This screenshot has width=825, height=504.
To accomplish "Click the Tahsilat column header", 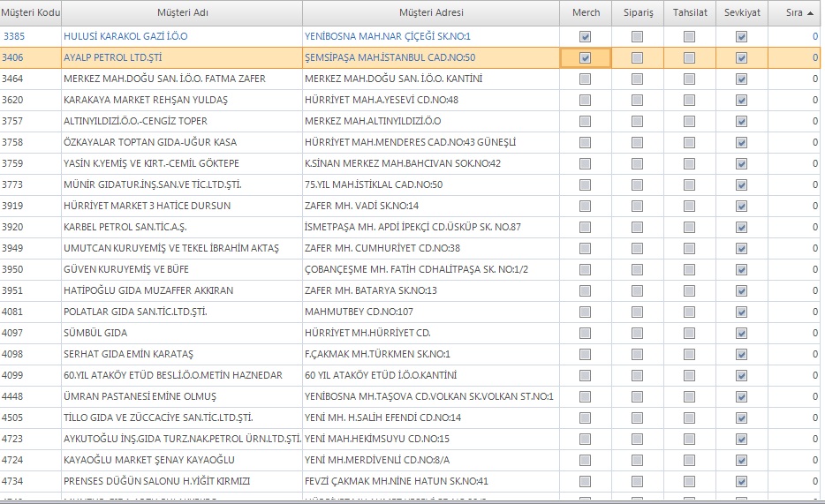I will 690,12.
